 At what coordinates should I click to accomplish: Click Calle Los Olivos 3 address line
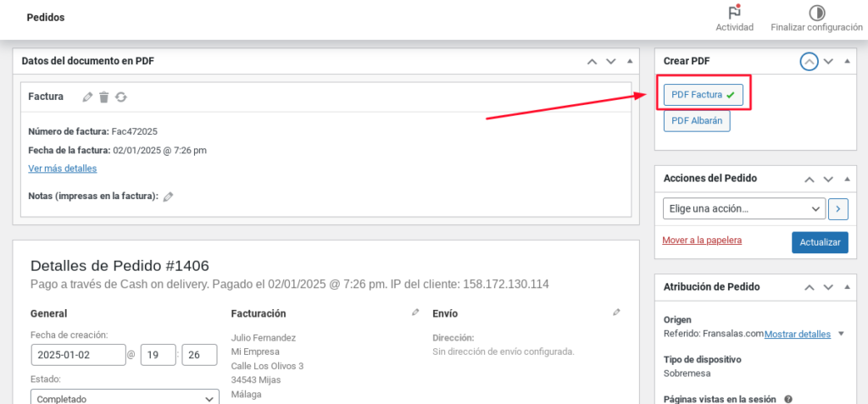tap(267, 366)
